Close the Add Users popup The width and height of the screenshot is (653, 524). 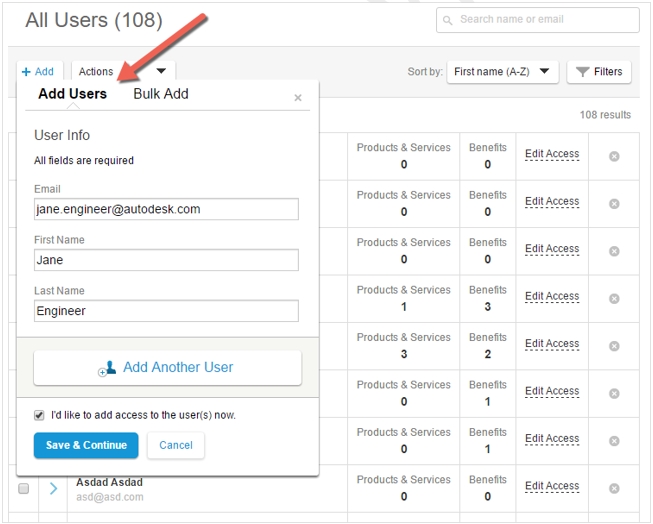click(x=298, y=98)
